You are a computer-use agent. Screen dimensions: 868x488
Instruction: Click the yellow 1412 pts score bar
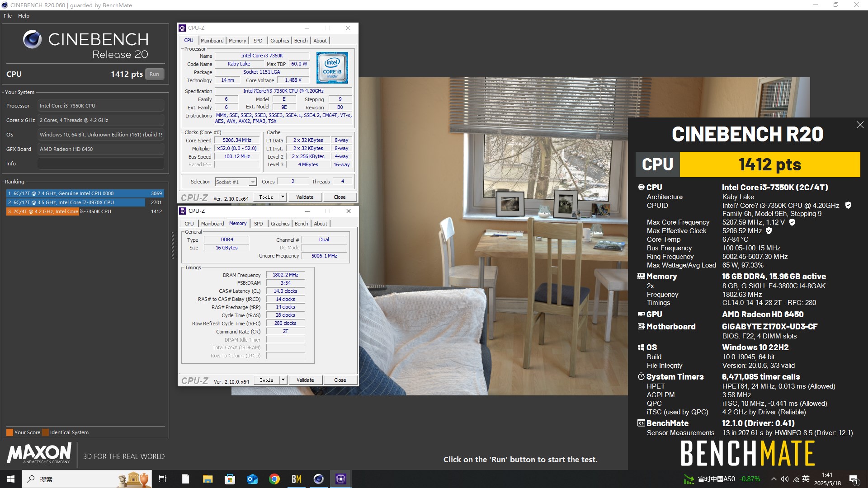[x=770, y=164]
